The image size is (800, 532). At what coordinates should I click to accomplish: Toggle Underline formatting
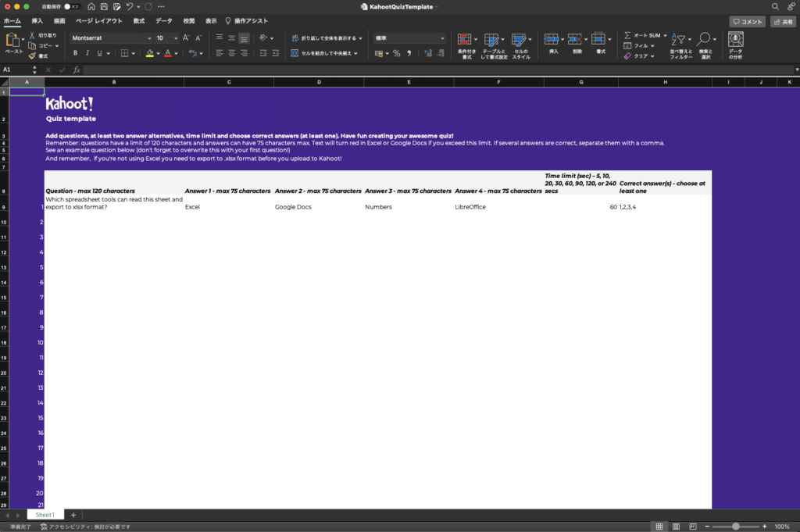99,53
